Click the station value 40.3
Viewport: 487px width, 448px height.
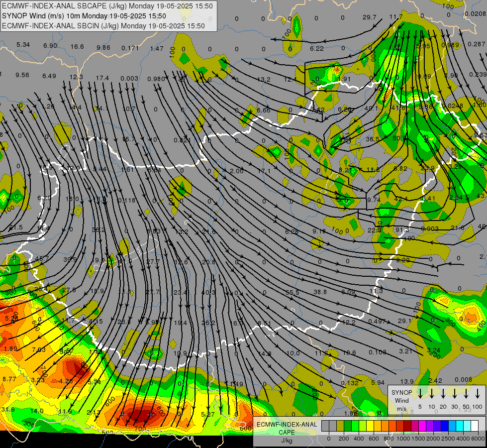pyautogui.click(x=208, y=293)
